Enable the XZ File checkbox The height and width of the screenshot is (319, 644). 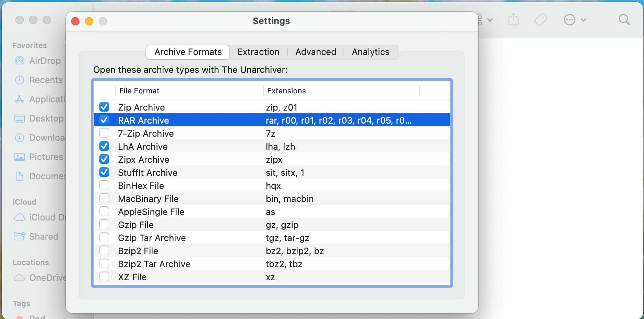[x=104, y=276]
